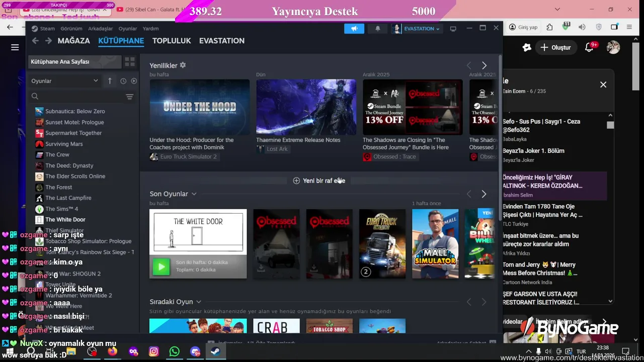This screenshot has height=362, width=644.
Task: Expand the Sıradaki Oyun shelf dropdown
Action: point(199,302)
